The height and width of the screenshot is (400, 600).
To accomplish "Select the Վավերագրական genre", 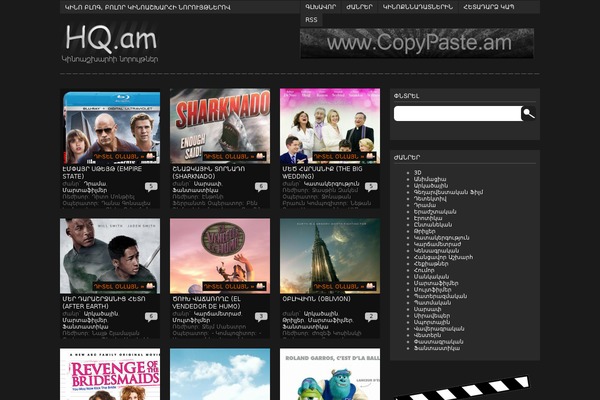I will pos(439,329).
